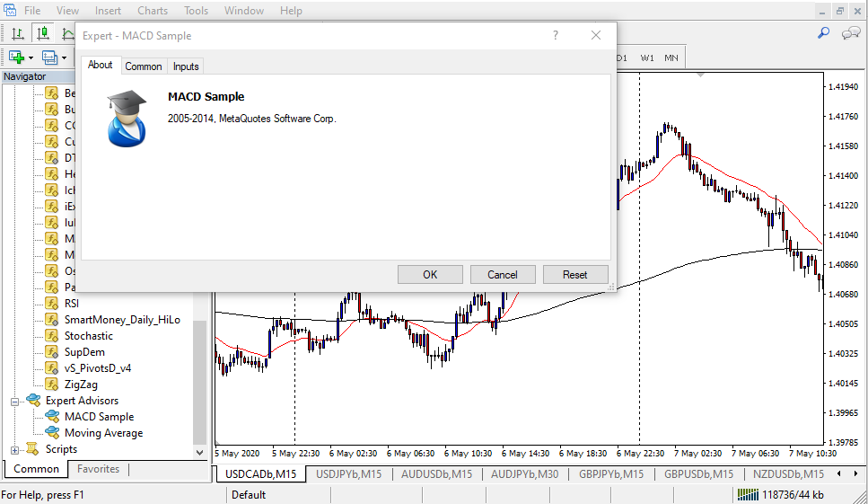Open the chat bubbles icon

(x=850, y=34)
